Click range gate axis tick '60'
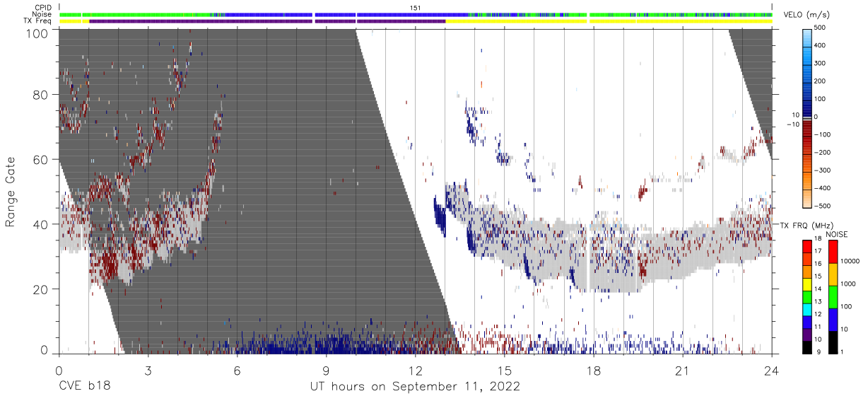The image size is (868, 401). tap(40, 159)
